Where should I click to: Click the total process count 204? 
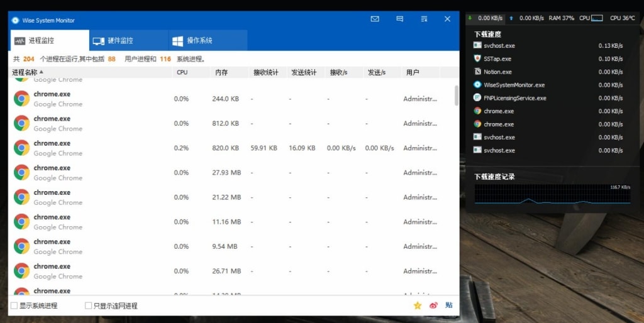tap(29, 59)
